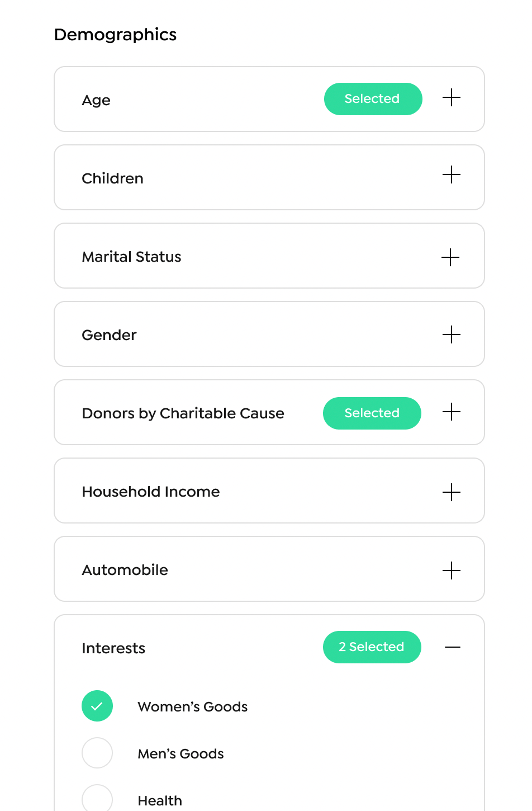Check the Men's Goods option

[x=97, y=753]
